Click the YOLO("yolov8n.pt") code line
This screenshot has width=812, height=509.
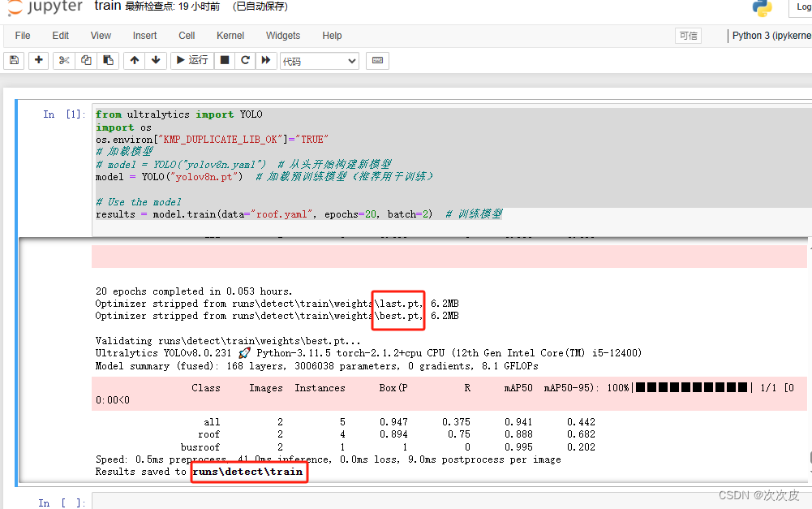click(264, 177)
